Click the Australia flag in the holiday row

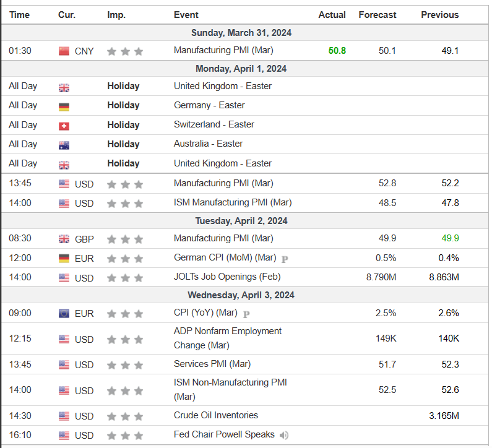pyautogui.click(x=64, y=145)
